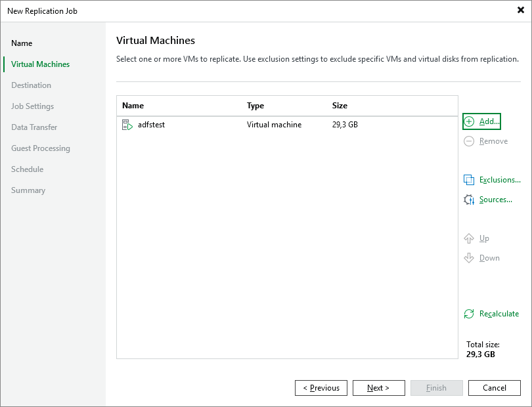Click the Up label
This screenshot has width=532, height=407.
pos(484,238)
